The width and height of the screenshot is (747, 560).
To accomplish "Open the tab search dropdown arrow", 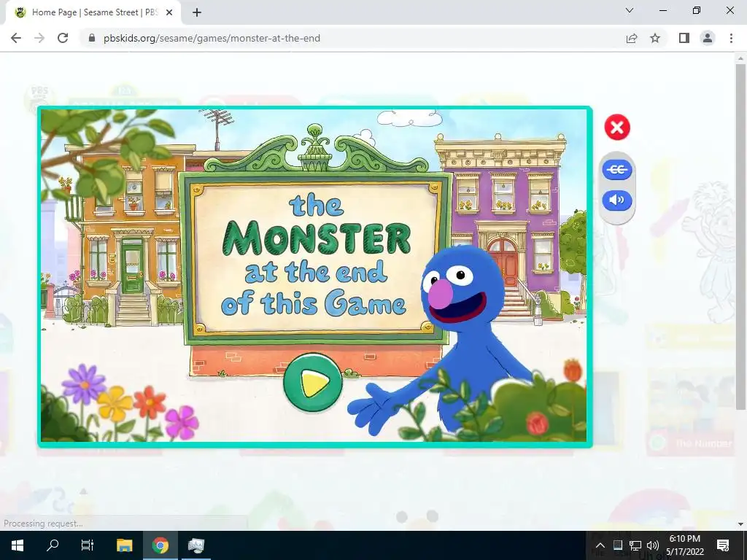I will point(630,10).
